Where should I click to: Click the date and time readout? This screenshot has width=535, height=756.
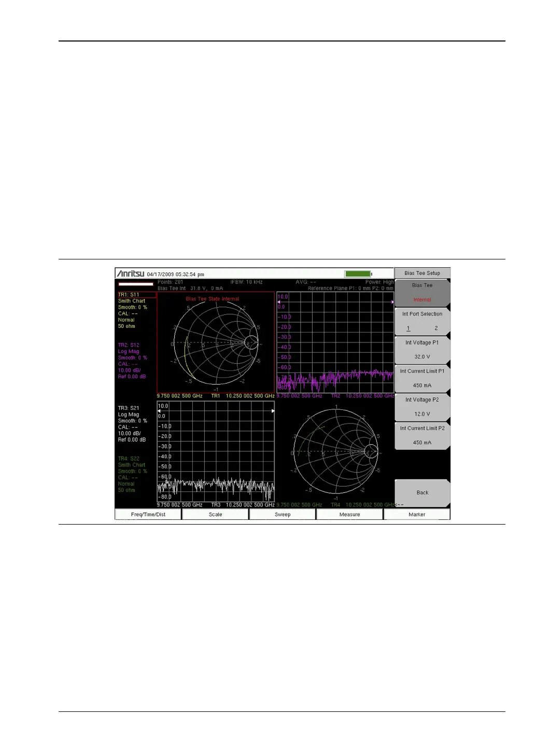coord(176,274)
